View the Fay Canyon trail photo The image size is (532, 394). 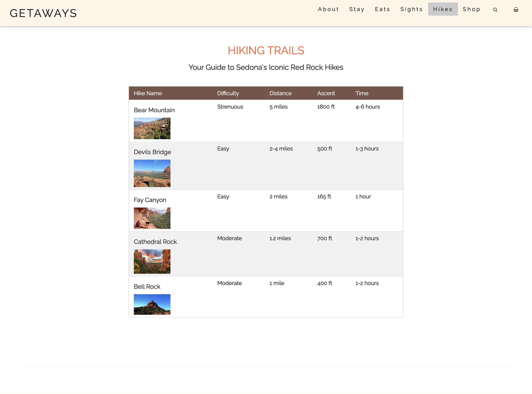pos(152,218)
